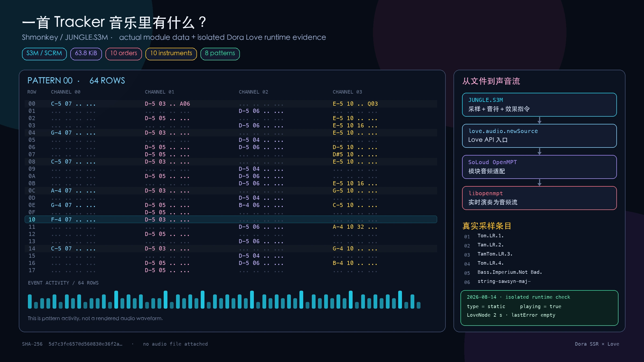Click cell E-5 10 .. Q03
The width and height of the screenshot is (644, 362).
click(355, 104)
